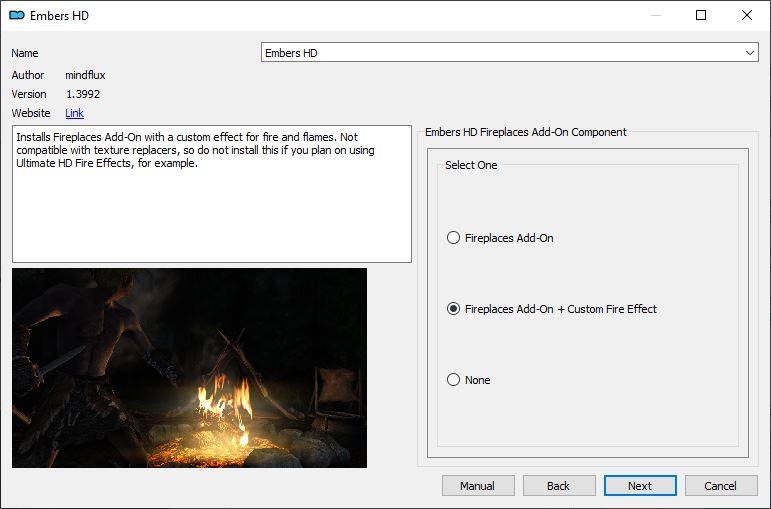Click the version number 1.3992

click(83, 94)
